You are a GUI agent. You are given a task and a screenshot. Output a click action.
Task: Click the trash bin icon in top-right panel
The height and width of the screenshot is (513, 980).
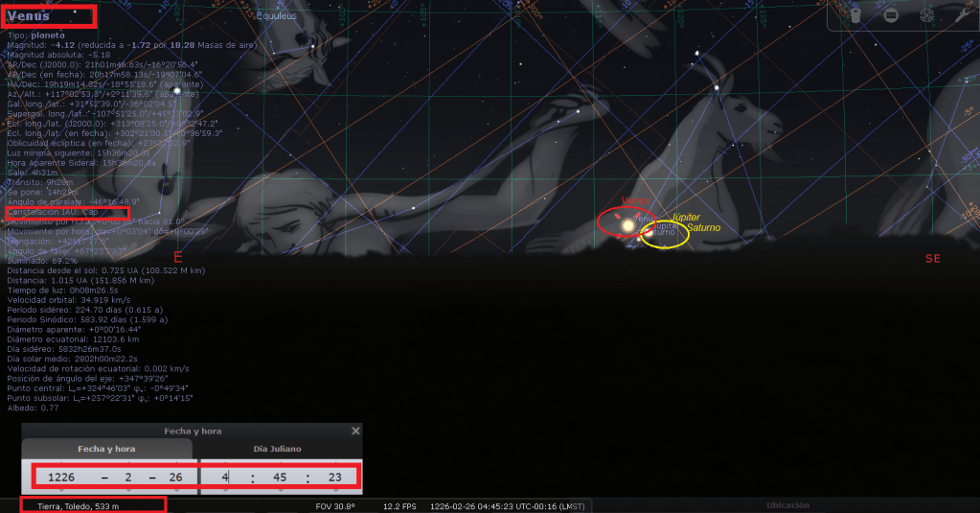pyautogui.click(x=856, y=15)
